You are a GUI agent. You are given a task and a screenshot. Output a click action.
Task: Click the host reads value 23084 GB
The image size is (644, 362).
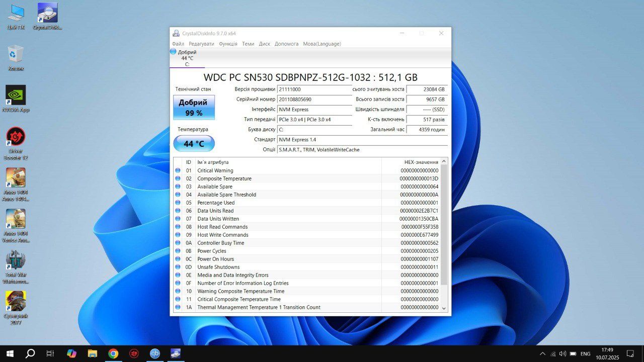pos(427,89)
